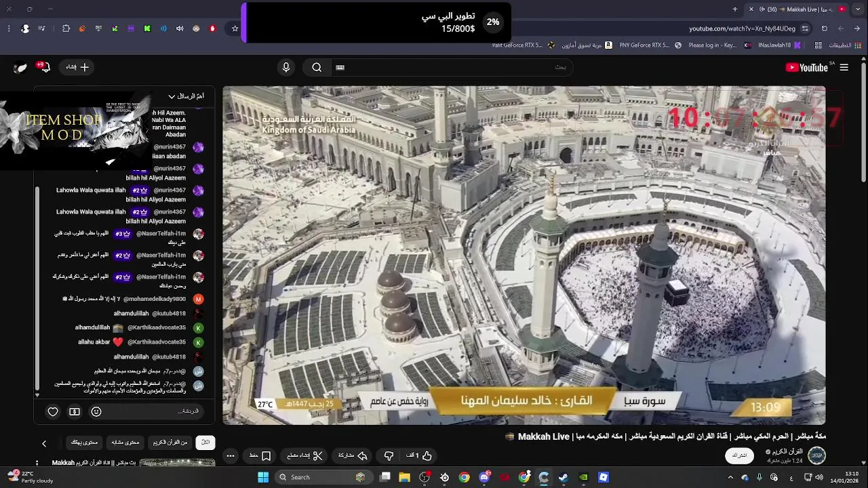Screen dimensions: 868x488
Task: Open the YouTube account avatar menu
Action: point(21,67)
